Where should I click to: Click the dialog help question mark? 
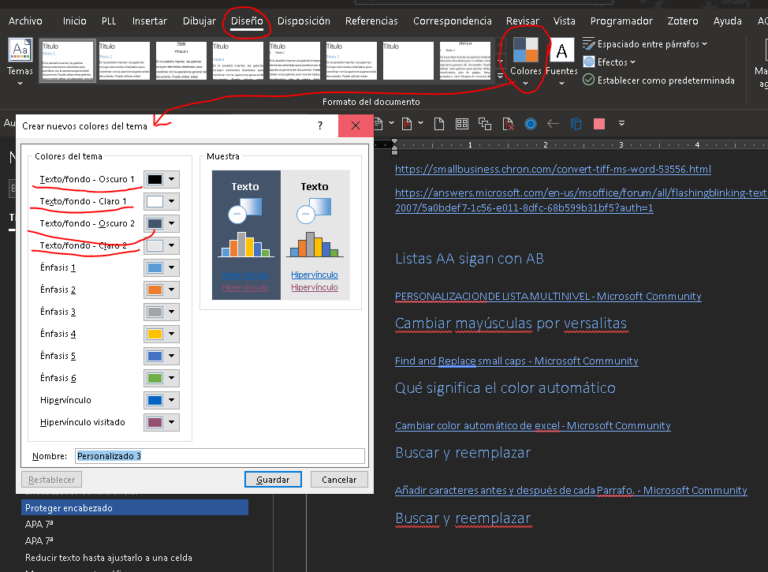[320, 126]
